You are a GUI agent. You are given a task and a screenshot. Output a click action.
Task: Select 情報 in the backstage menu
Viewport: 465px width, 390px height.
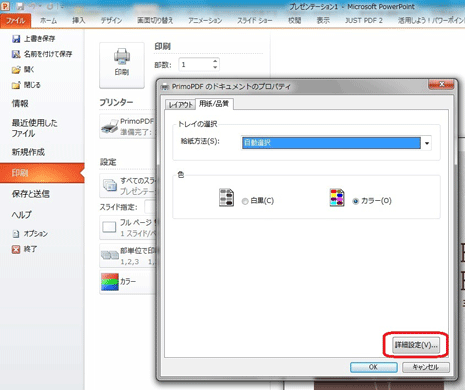(20, 104)
